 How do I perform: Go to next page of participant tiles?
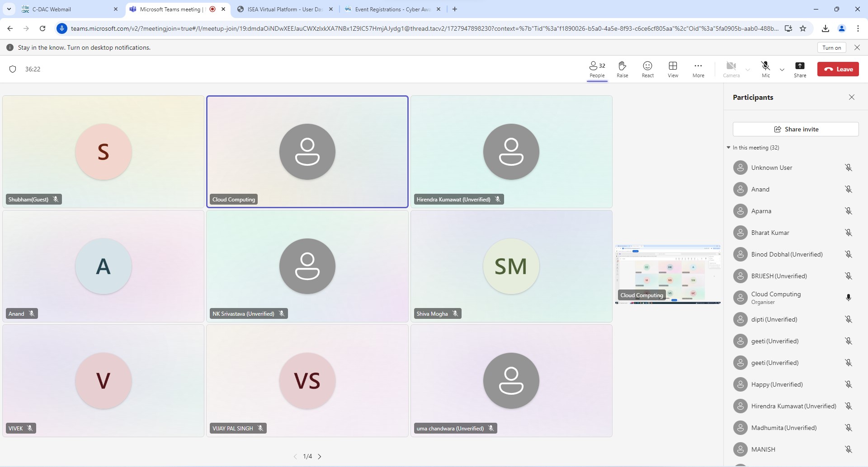point(320,457)
